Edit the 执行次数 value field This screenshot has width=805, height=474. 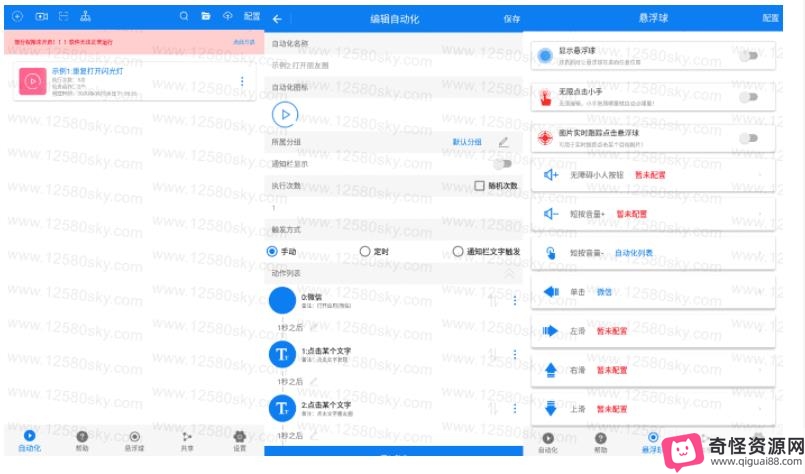coord(393,208)
